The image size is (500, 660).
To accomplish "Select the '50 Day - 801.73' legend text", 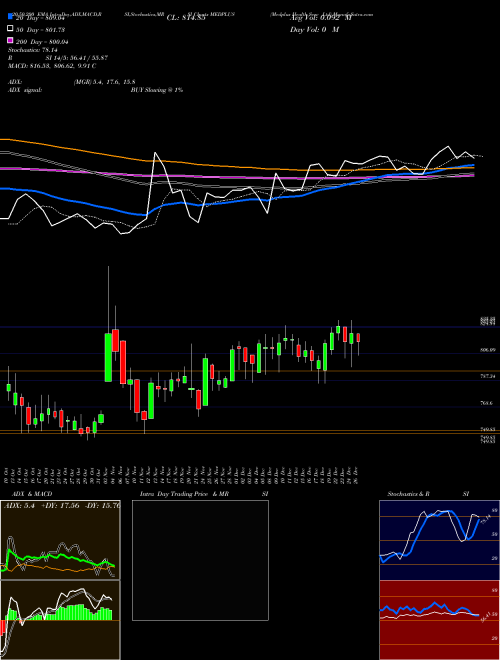I will point(40,29).
